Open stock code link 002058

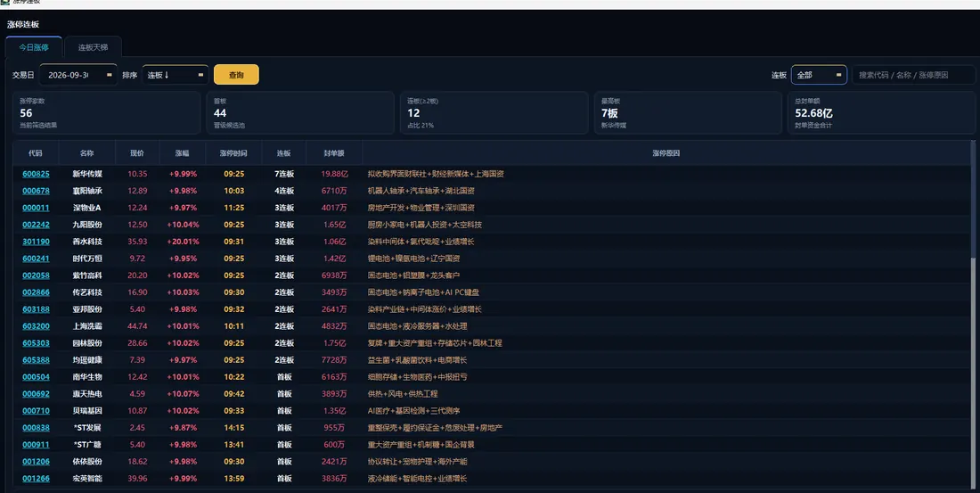tap(36, 275)
